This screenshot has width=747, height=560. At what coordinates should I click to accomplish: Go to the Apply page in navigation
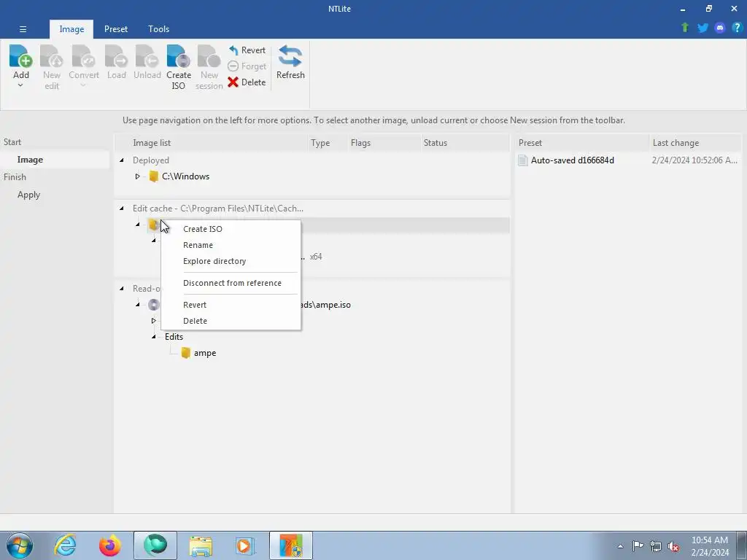click(x=28, y=195)
